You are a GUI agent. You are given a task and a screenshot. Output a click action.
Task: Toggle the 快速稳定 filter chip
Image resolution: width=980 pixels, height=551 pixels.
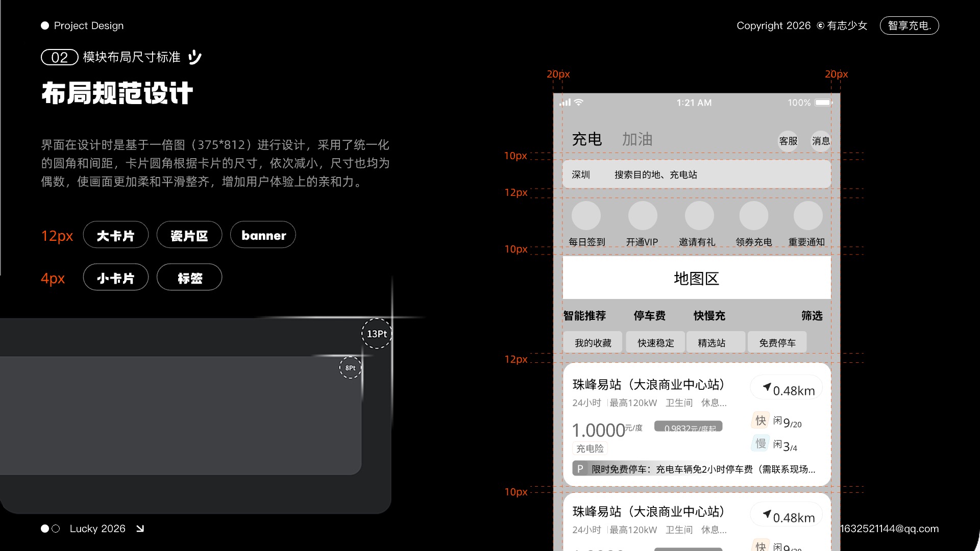[655, 342]
